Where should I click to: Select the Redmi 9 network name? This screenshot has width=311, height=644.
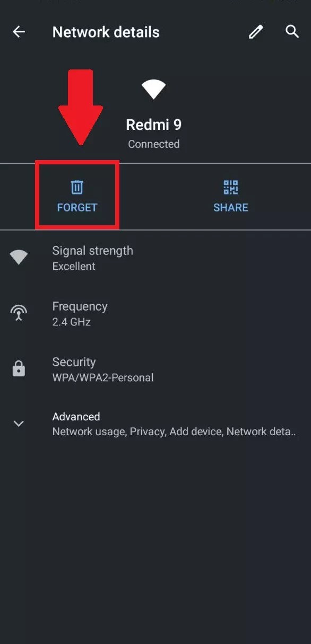coord(153,125)
